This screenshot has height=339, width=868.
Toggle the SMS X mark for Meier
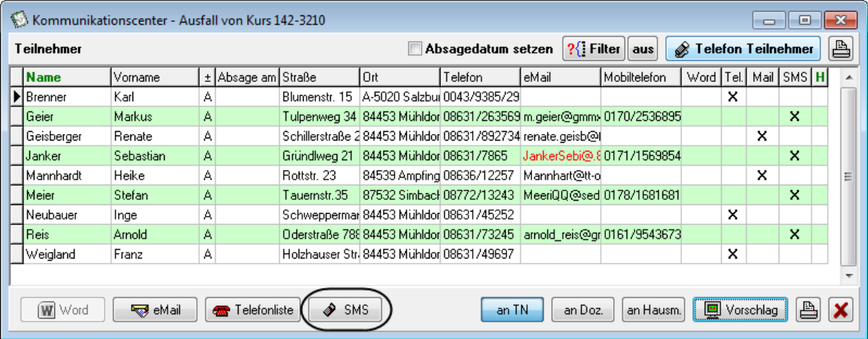pos(795,195)
